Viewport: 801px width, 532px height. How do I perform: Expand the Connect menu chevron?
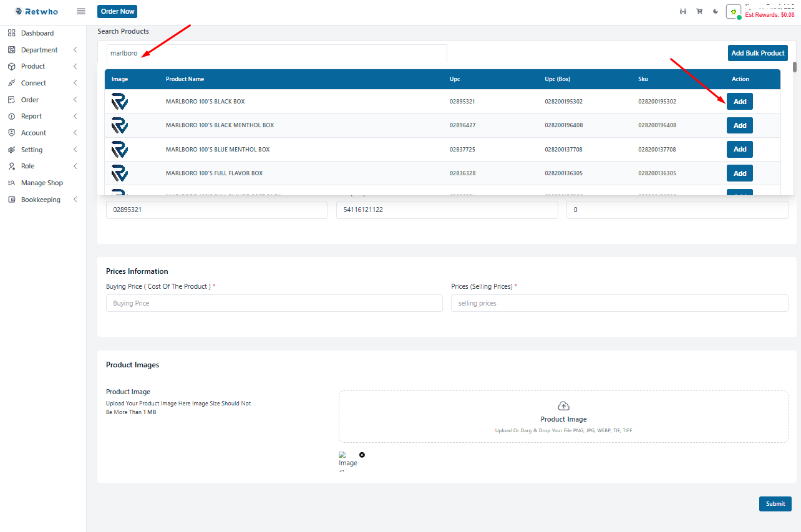pyautogui.click(x=75, y=83)
